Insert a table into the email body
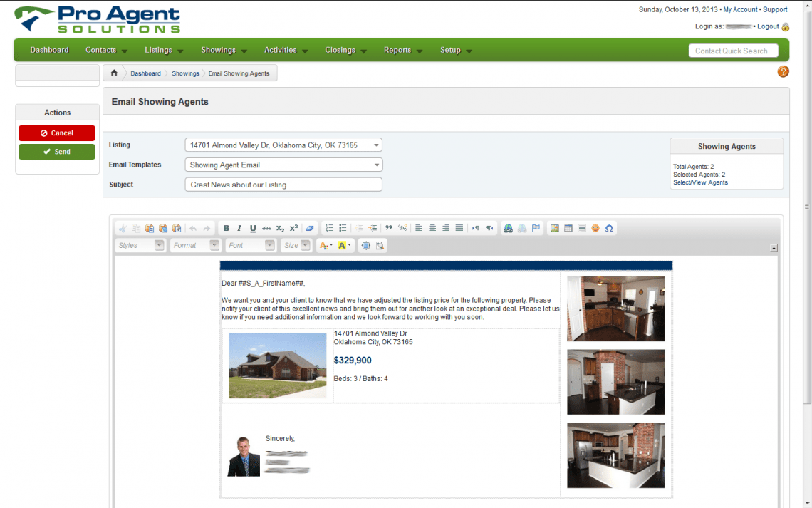Image resolution: width=812 pixels, height=508 pixels. [x=568, y=228]
